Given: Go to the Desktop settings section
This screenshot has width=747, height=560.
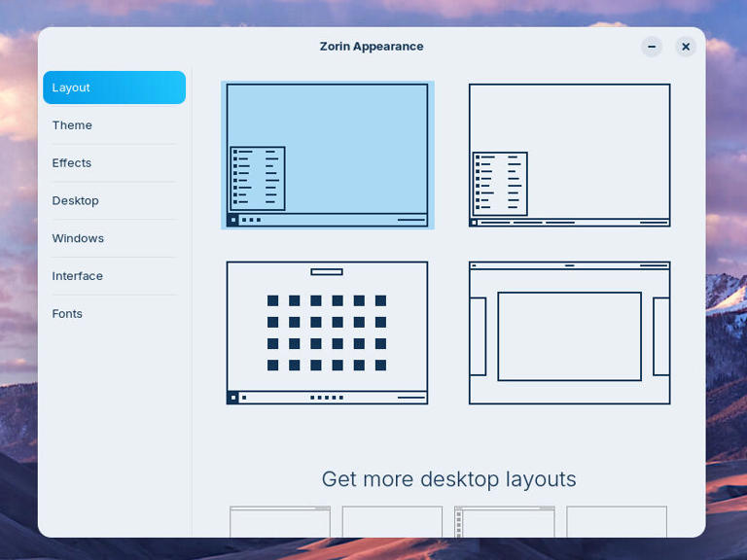Looking at the screenshot, I should click(x=115, y=200).
